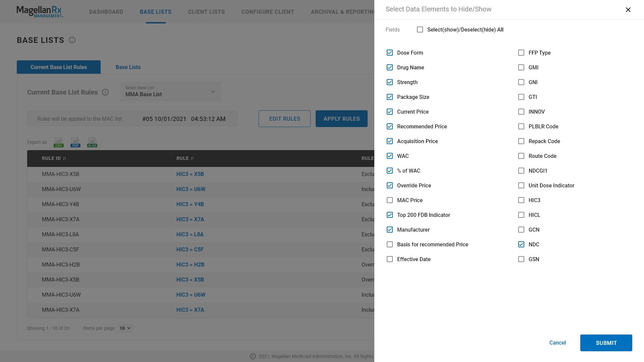644x362 pixels.
Task: Open rule link HIC3 = U6W
Action: pyautogui.click(x=191, y=189)
